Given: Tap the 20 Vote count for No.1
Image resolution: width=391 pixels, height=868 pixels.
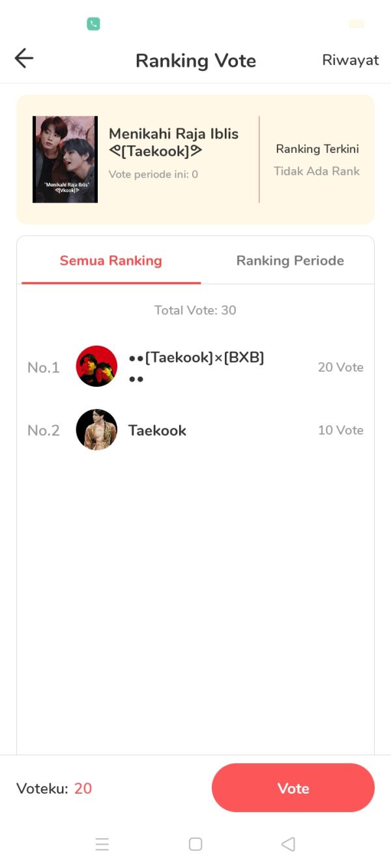Looking at the screenshot, I should 341,367.
